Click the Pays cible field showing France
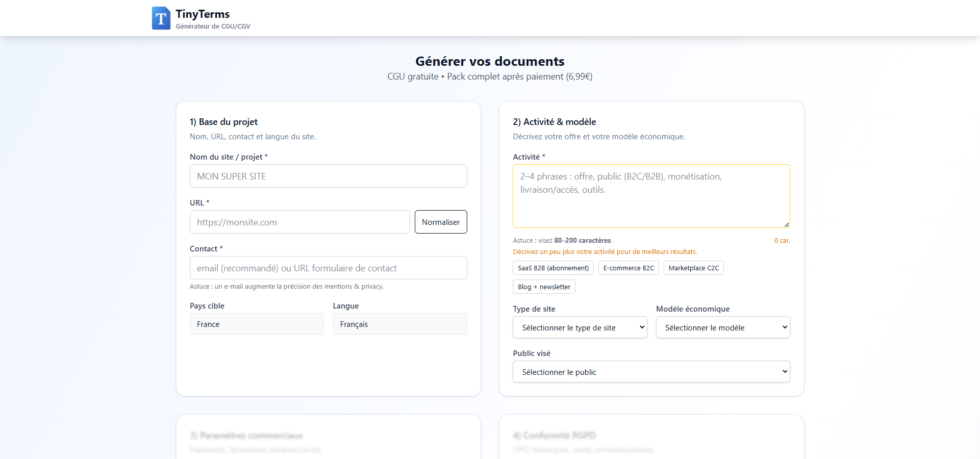980x459 pixels. 257,324
